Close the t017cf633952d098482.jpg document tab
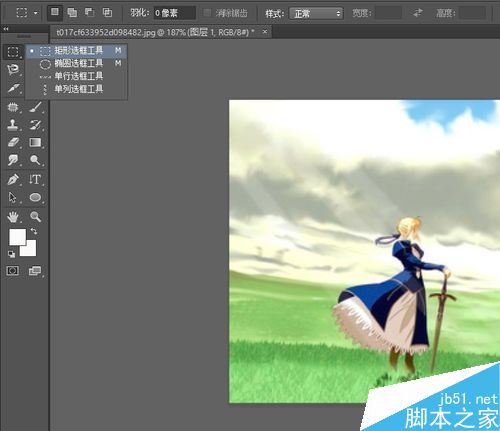 pos(265,32)
